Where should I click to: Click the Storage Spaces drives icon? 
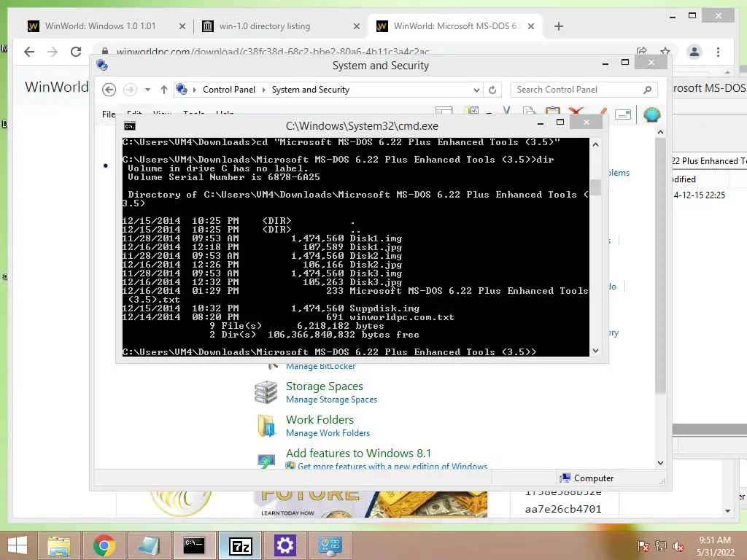pos(266,392)
